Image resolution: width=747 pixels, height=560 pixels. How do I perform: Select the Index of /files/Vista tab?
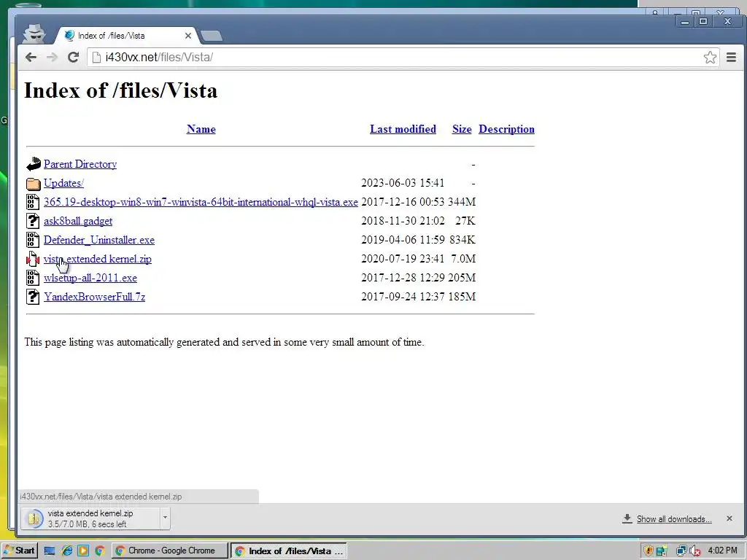(127, 36)
